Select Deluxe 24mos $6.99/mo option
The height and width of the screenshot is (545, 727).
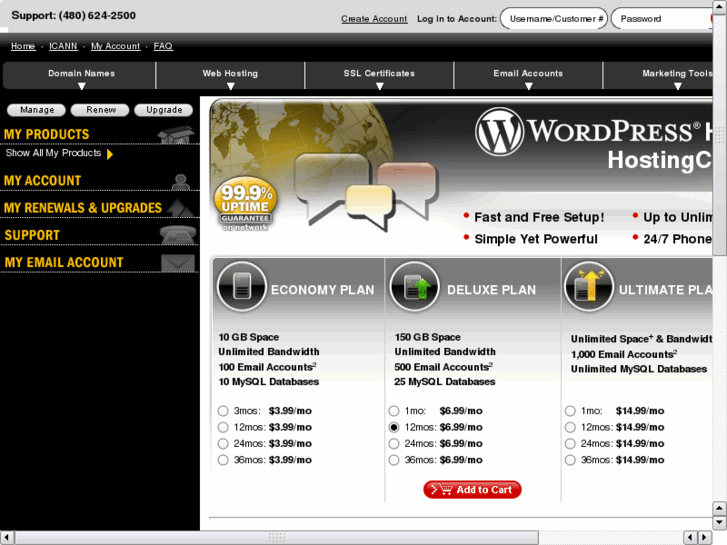click(394, 443)
